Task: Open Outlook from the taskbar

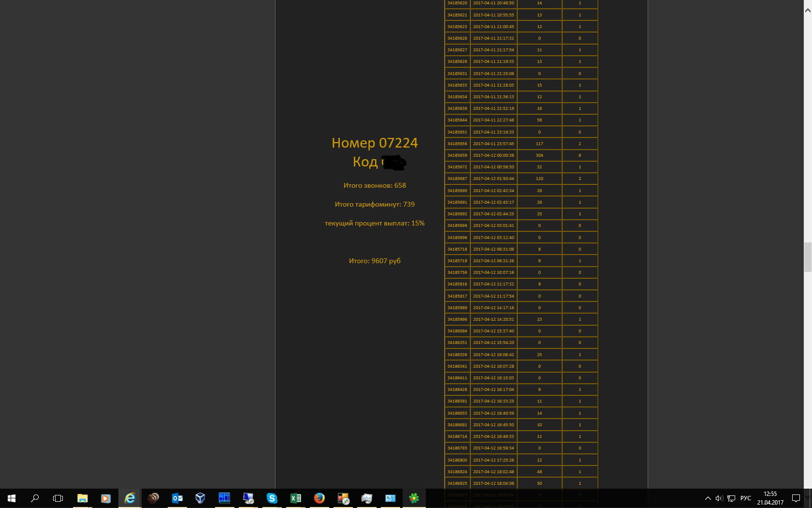Action: [x=177, y=498]
